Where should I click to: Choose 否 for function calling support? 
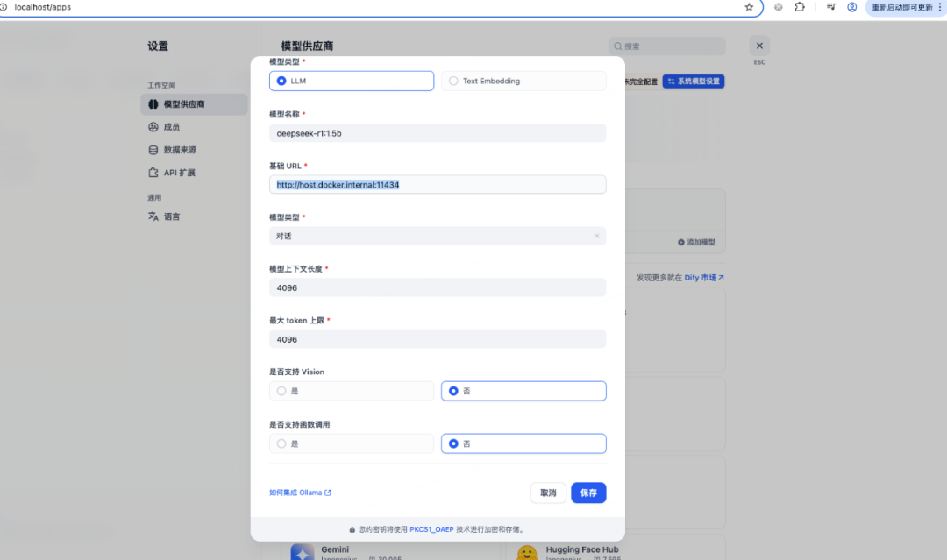pyautogui.click(x=523, y=443)
